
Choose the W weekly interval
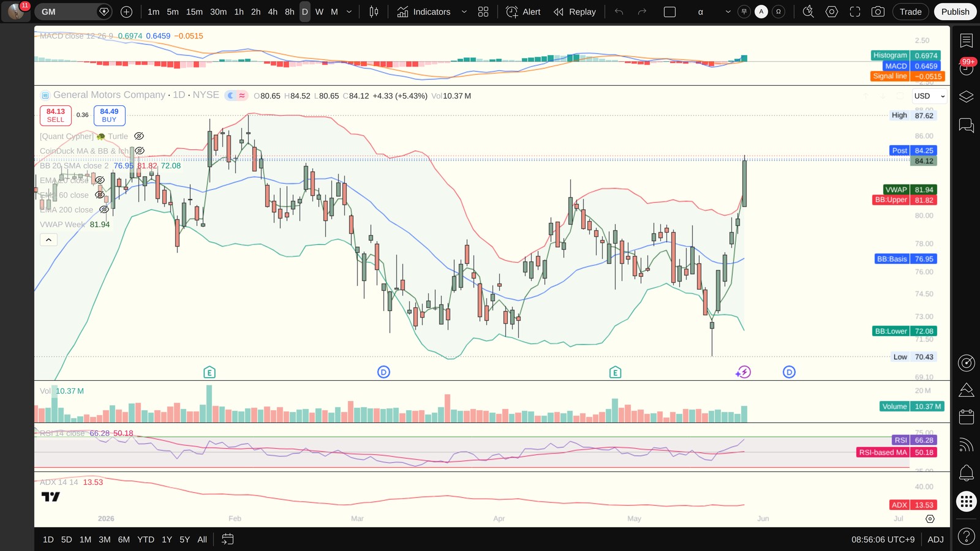319,12
